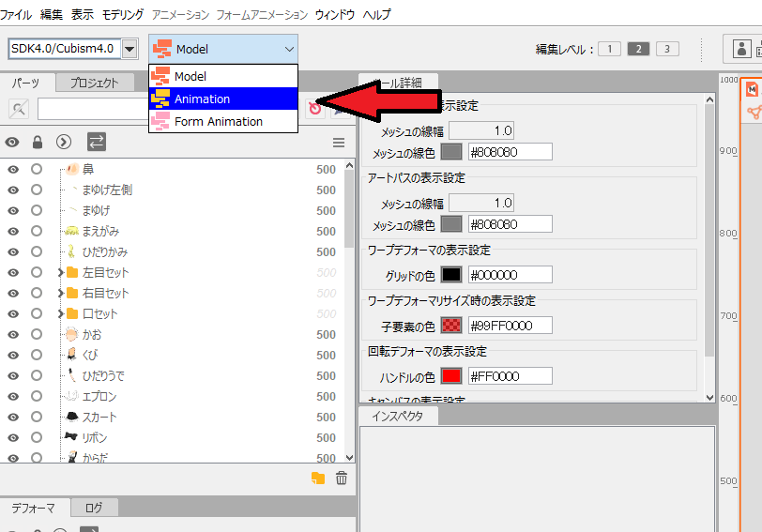The width and height of the screenshot is (762, 532).
Task: Pick Form Animation from the dropdown list
Action: [223, 121]
